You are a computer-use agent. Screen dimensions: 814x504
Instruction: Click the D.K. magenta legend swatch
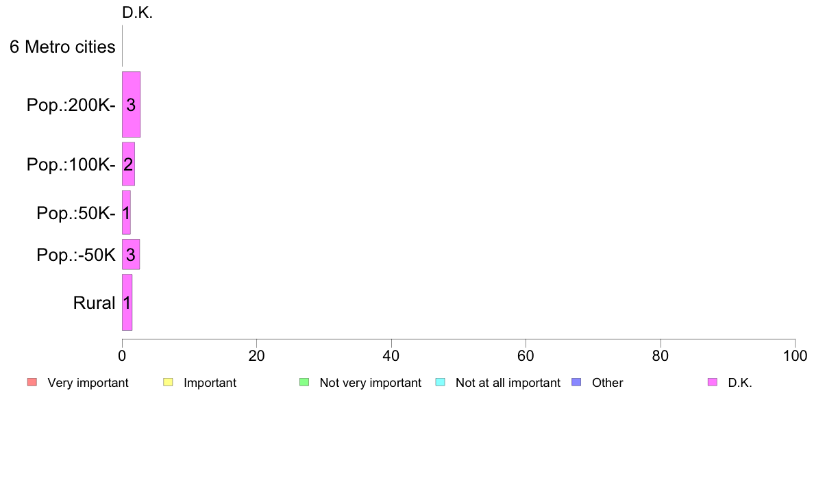pos(713,383)
